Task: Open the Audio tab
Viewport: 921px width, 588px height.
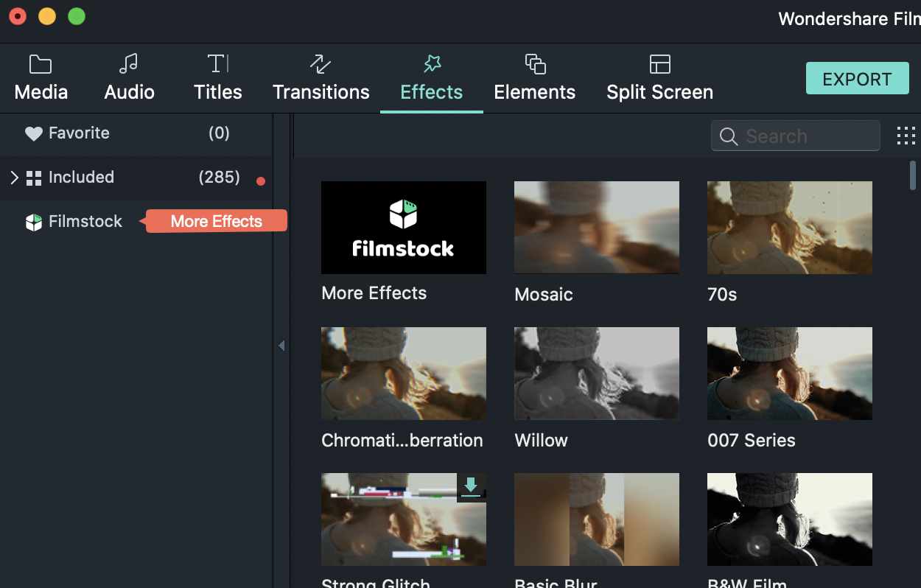Action: 129,78
